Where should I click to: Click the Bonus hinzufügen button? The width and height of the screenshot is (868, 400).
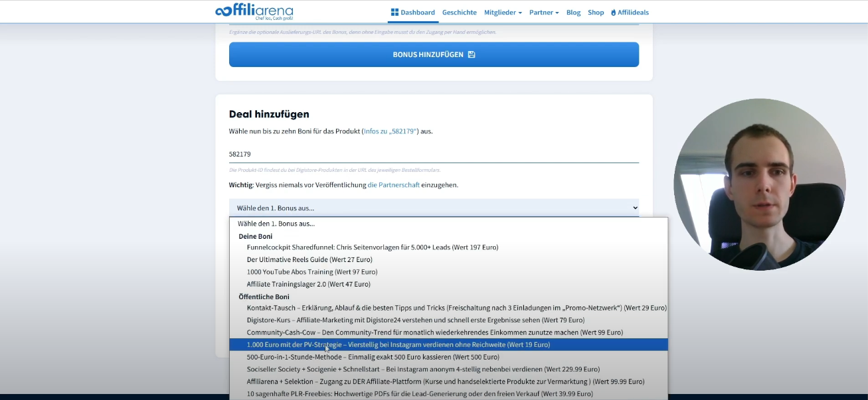[434, 54]
